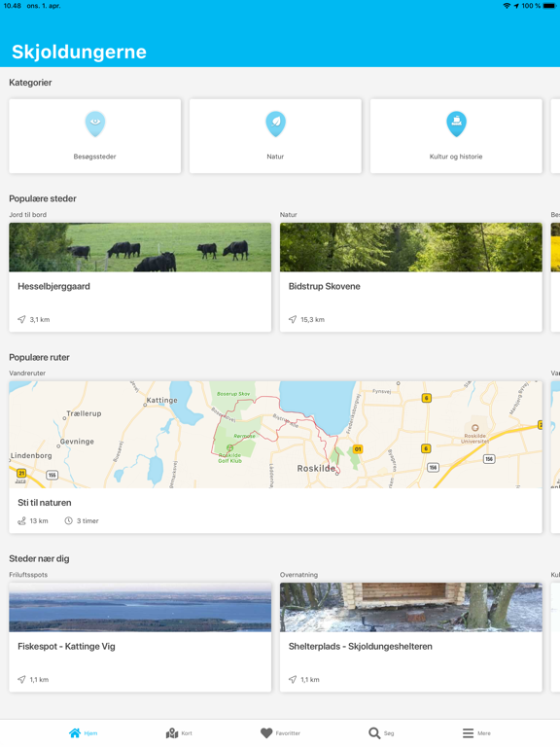
Task: Click the Vandreruter label
Action: coord(27,373)
